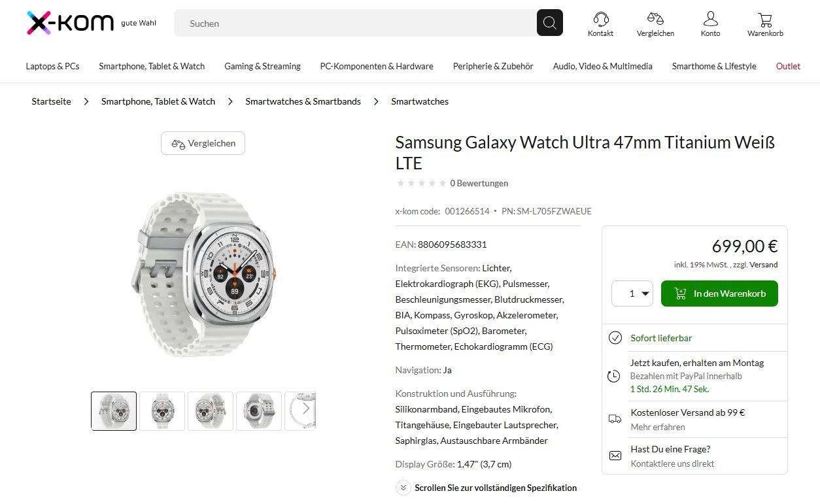Image resolution: width=820 pixels, height=504 pixels.
Task: Open the Vergleichen scales icon in header
Action: pos(655,20)
